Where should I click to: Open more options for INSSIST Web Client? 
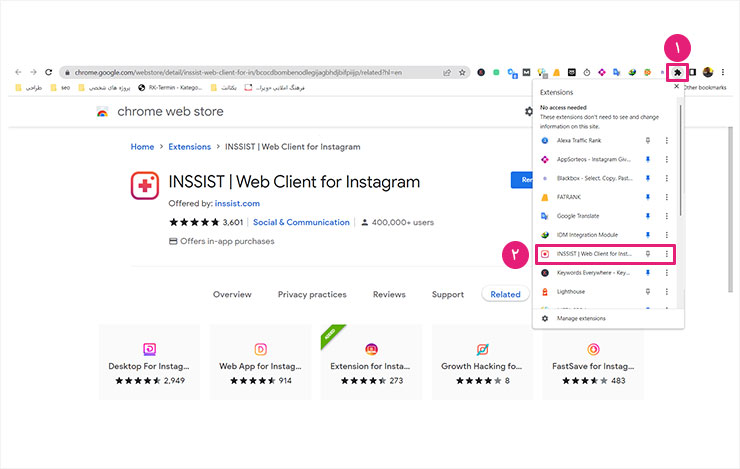[x=666, y=254]
